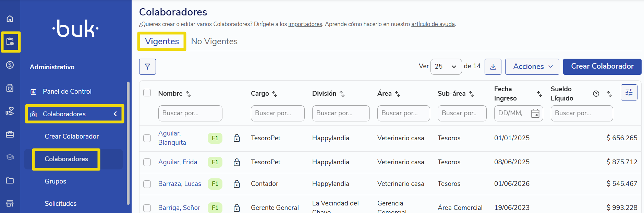
Task: Open the dollar coin payroll icon
Action: click(10, 65)
